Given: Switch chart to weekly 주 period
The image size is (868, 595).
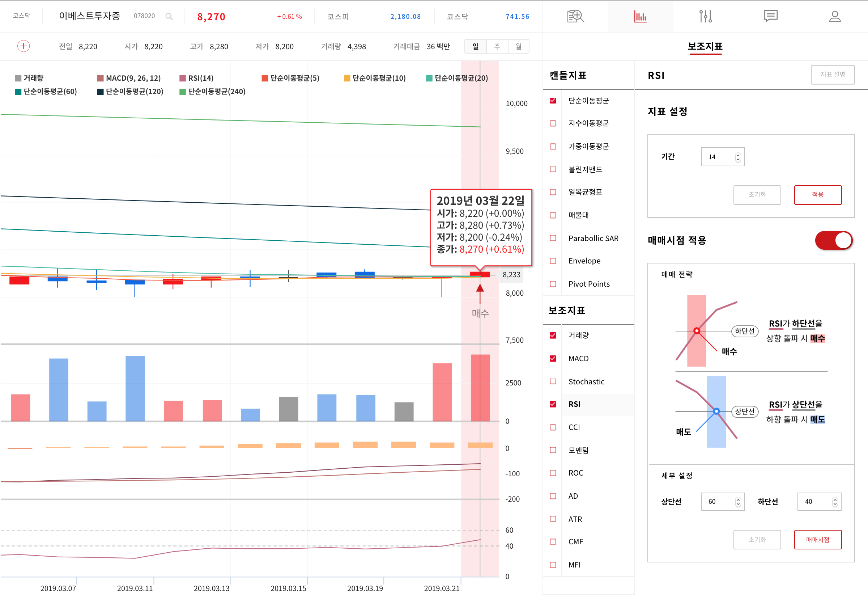Looking at the screenshot, I should click(497, 46).
